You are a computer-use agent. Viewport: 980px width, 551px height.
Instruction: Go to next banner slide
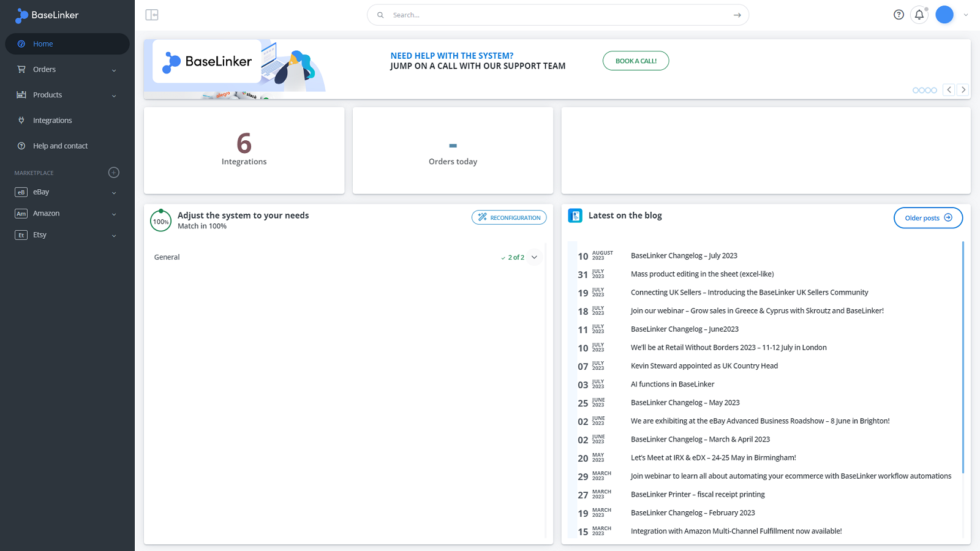[963, 90]
